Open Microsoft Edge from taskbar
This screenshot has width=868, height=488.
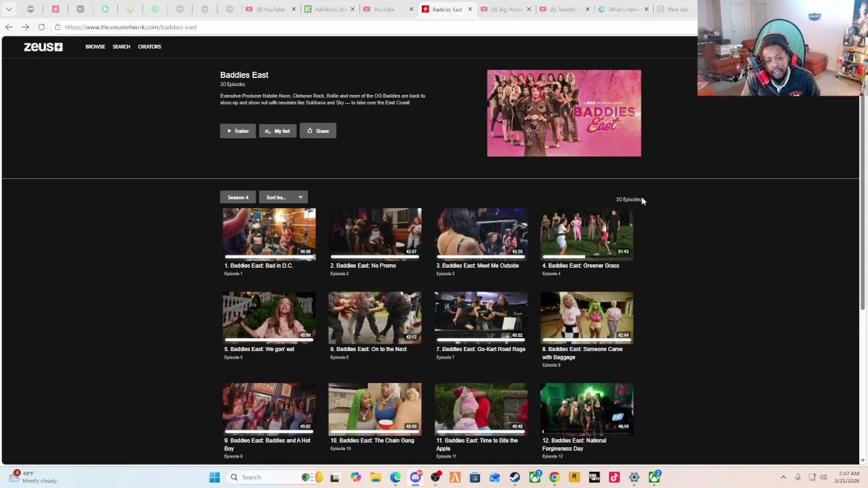click(395, 477)
